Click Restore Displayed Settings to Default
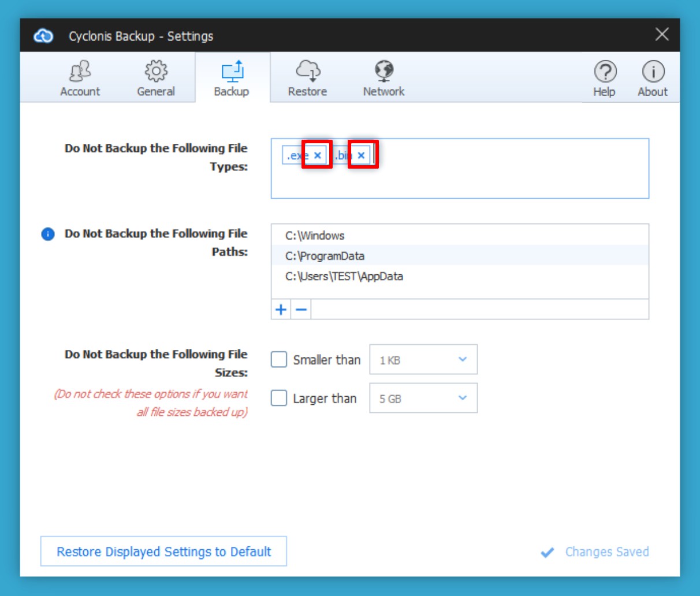The width and height of the screenshot is (700, 596). coord(163,552)
